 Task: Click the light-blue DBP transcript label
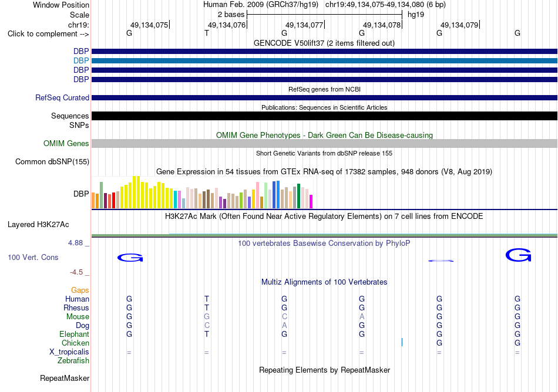click(81, 61)
